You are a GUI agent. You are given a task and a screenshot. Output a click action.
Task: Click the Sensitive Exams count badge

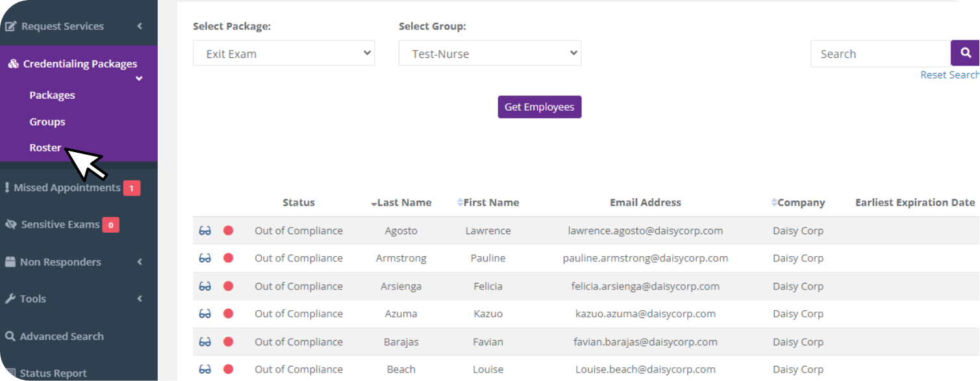point(111,226)
